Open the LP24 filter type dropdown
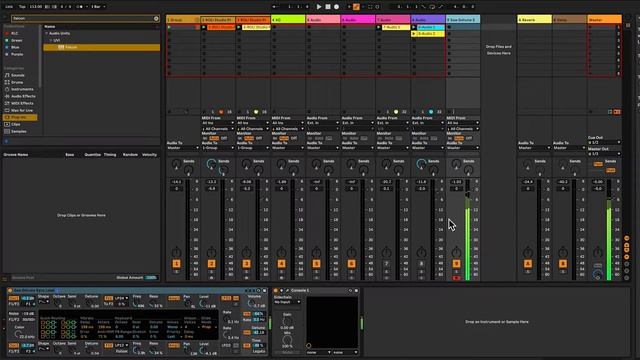 121,298
